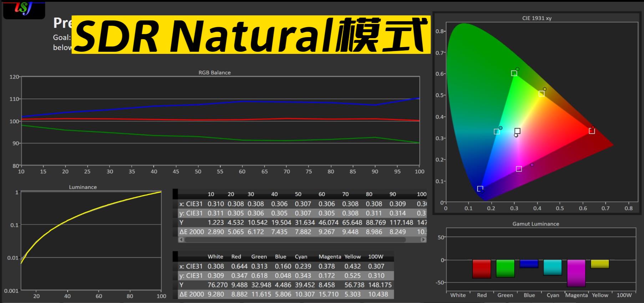The image size is (644, 303).
Task: Select the Y value 19.504 cell
Action: [281, 222]
